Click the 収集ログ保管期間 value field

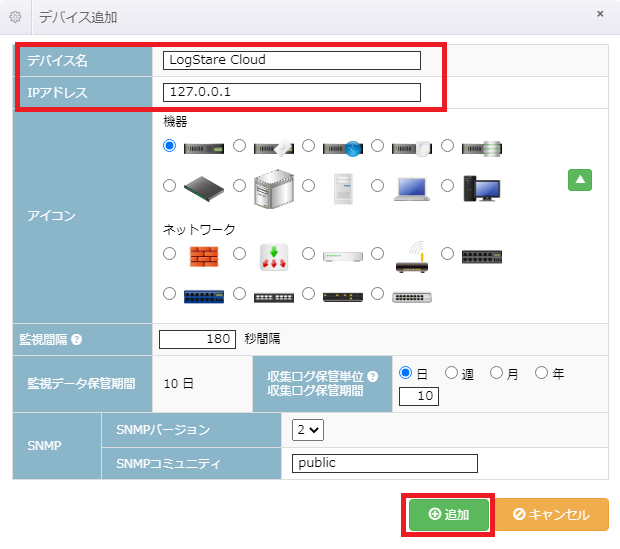click(x=419, y=396)
